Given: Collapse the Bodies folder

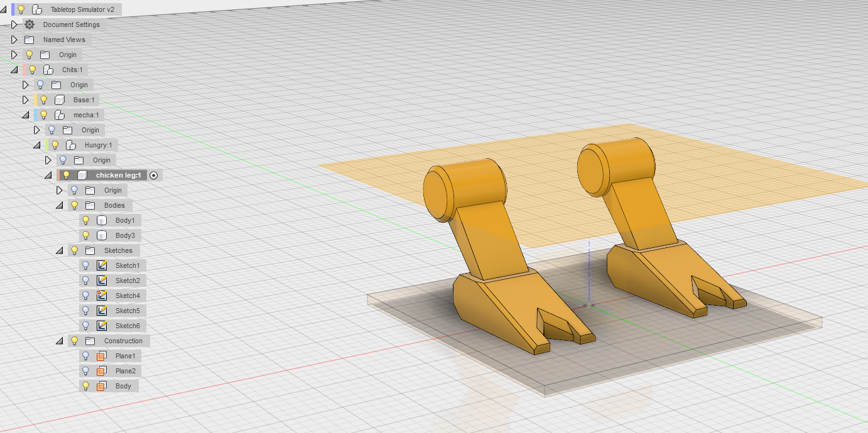Looking at the screenshot, I should pos(60,206).
